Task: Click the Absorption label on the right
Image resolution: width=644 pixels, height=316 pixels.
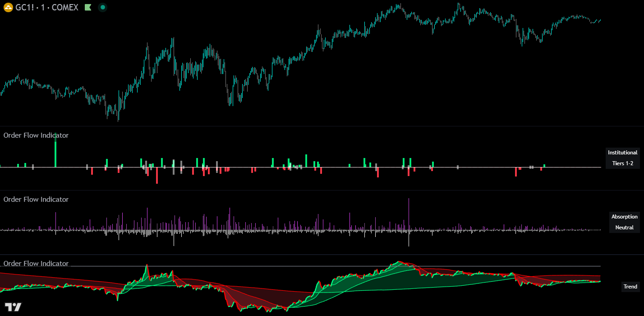Action: tap(624, 217)
